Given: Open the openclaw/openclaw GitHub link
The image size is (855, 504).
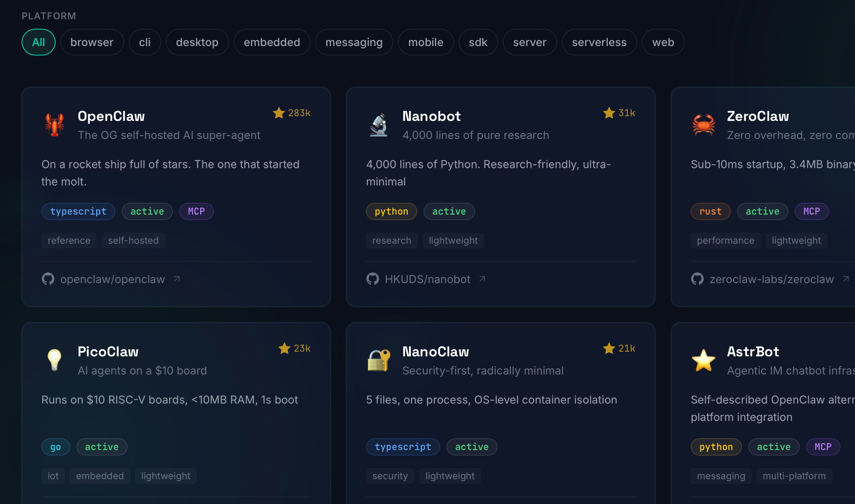Looking at the screenshot, I should pyautogui.click(x=112, y=279).
